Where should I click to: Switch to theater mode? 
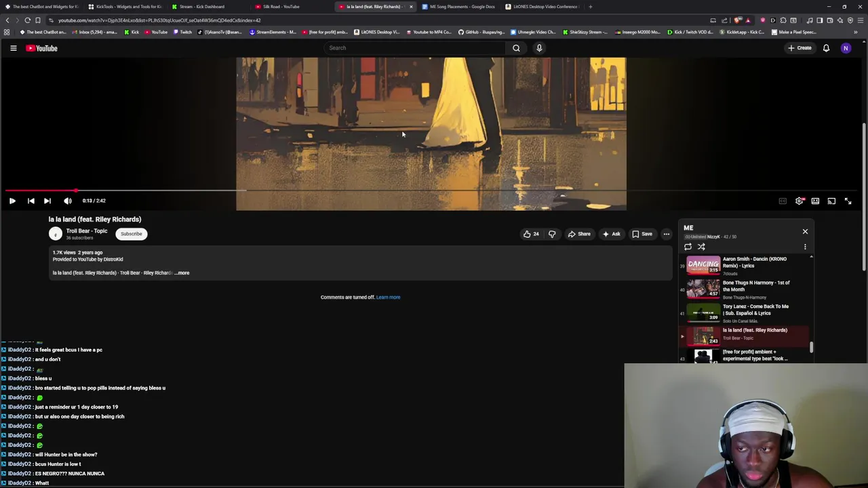[816, 201]
